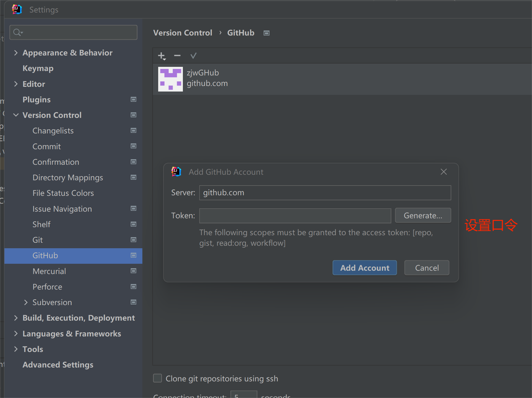Viewport: 532px width, 398px height.
Task: Click project icon beside Directory Mappings
Action: (x=133, y=177)
